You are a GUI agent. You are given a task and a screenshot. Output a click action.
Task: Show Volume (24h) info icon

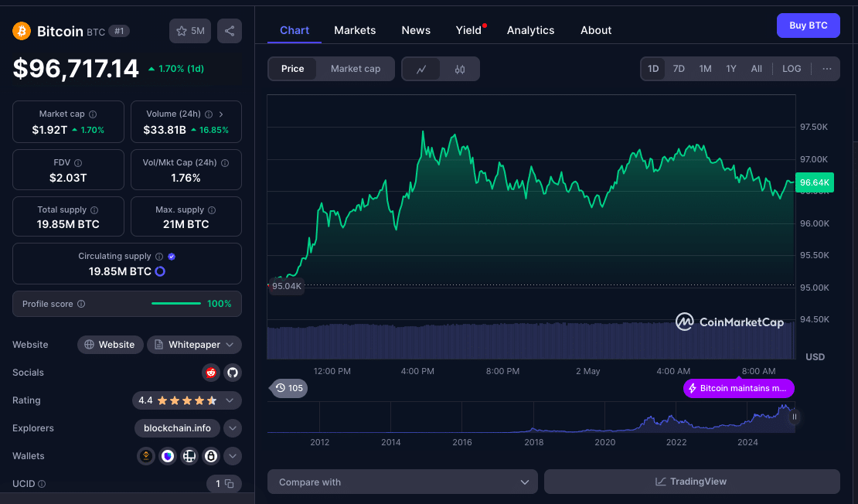pyautogui.click(x=209, y=114)
